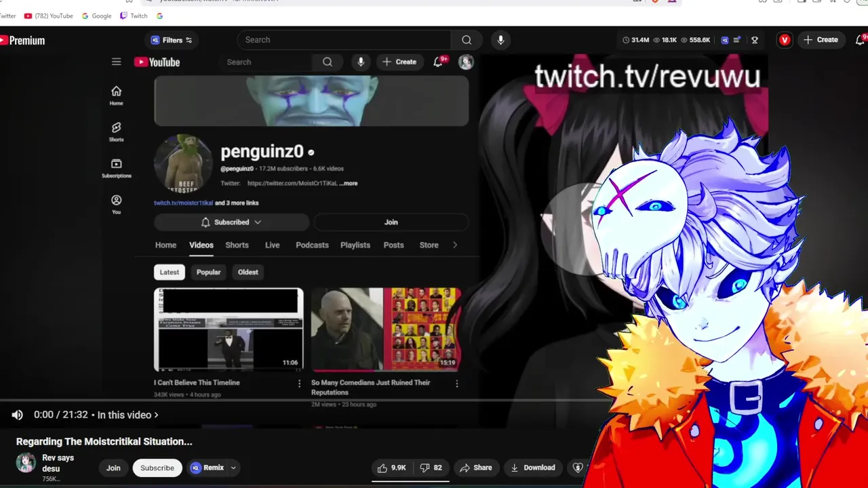Click the Shorts sidebar icon in the video

(117, 131)
